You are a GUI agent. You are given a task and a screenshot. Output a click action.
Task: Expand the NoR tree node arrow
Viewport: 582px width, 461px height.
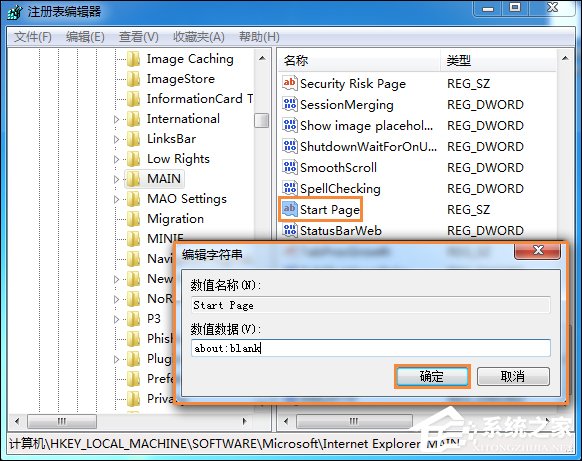click(x=116, y=300)
